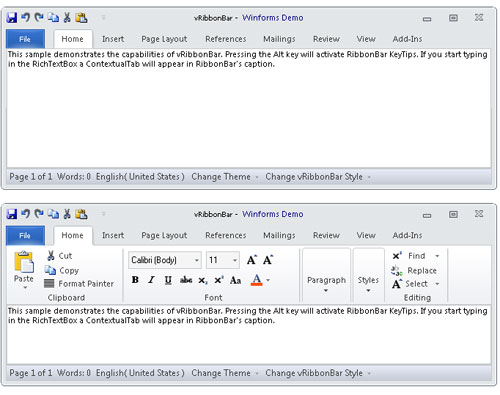Click Undo icon in upper window toolbar
Image resolution: width=500 pixels, height=395 pixels.
click(x=26, y=17)
